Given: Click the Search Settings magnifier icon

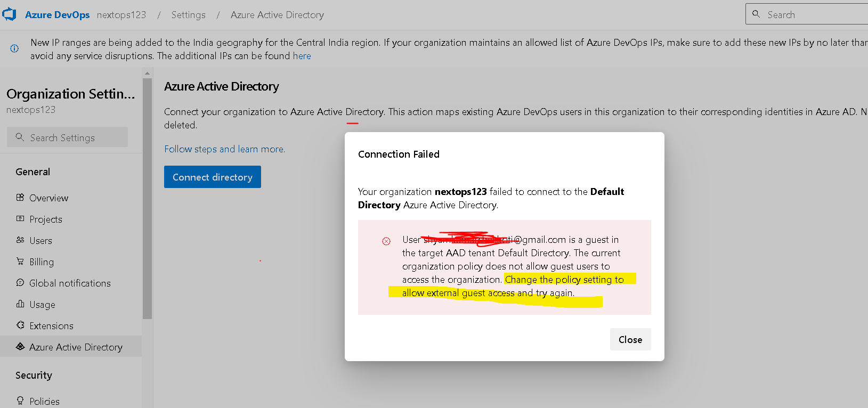Looking at the screenshot, I should (20, 137).
